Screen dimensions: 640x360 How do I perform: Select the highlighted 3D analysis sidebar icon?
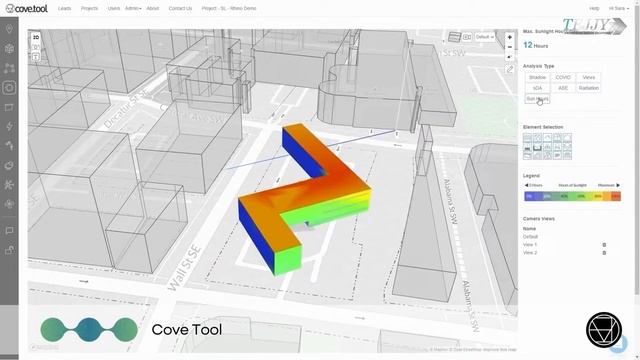pos(9,88)
